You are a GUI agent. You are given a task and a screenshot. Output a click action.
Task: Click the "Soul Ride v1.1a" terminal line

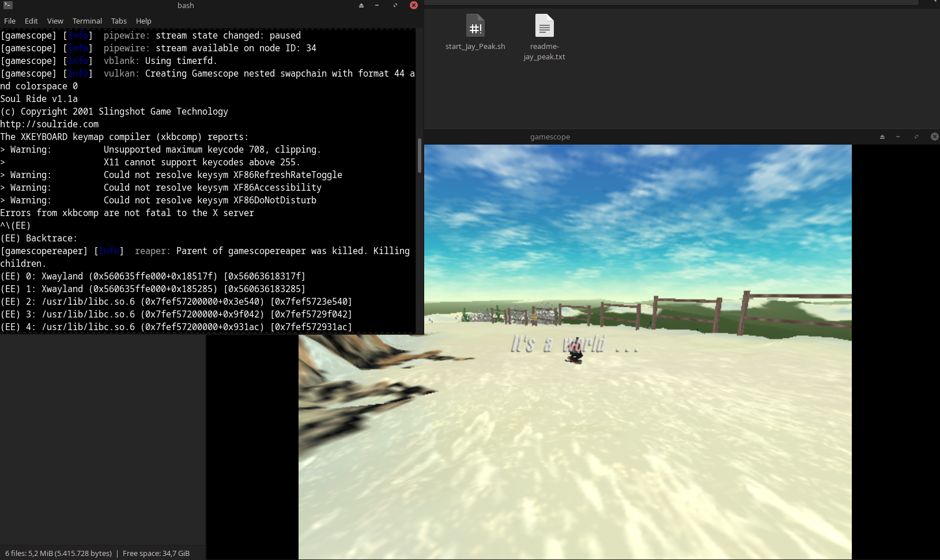point(39,99)
